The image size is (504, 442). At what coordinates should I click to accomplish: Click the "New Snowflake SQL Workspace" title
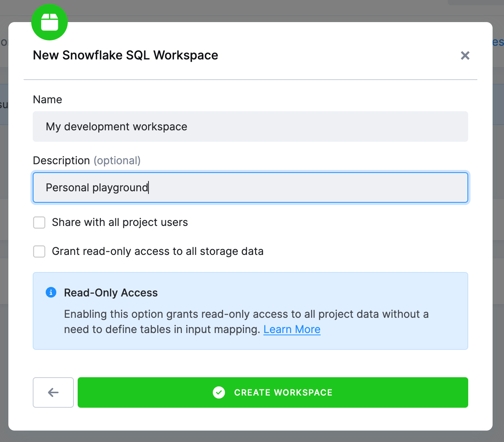pyautogui.click(x=126, y=55)
